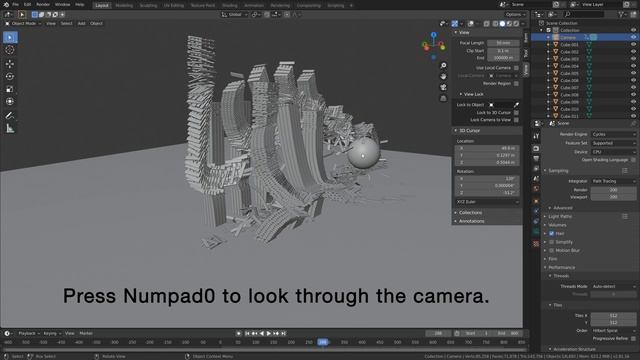Image resolution: width=640 pixels, height=360 pixels.
Task: Click the viewport overlays icon
Action: pos(471,24)
